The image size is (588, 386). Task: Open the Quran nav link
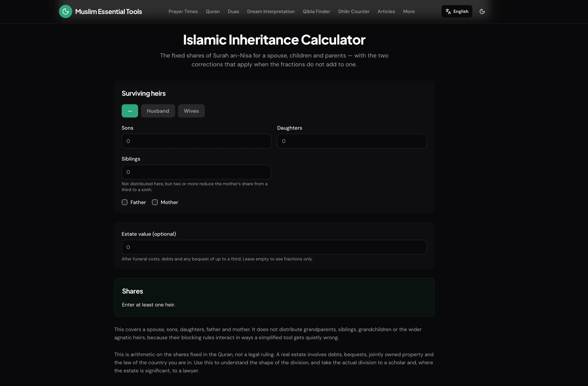click(213, 11)
